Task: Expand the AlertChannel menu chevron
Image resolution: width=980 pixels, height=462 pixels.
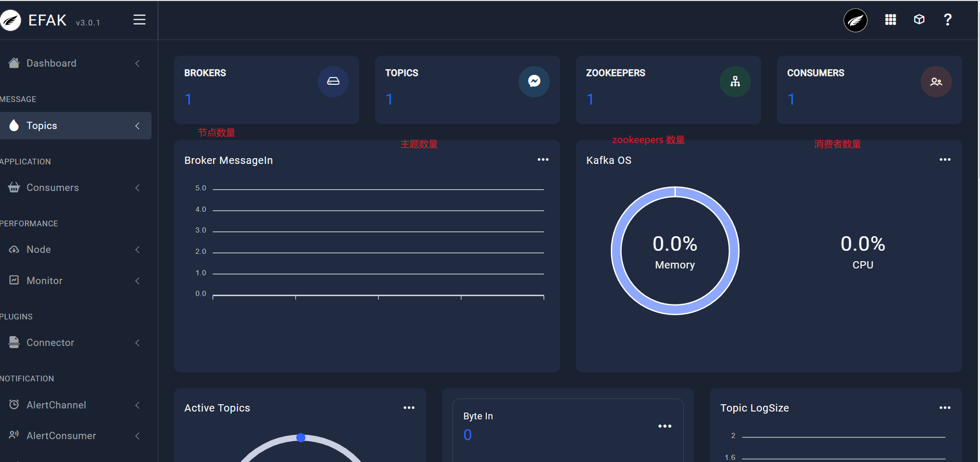Action: click(137, 405)
